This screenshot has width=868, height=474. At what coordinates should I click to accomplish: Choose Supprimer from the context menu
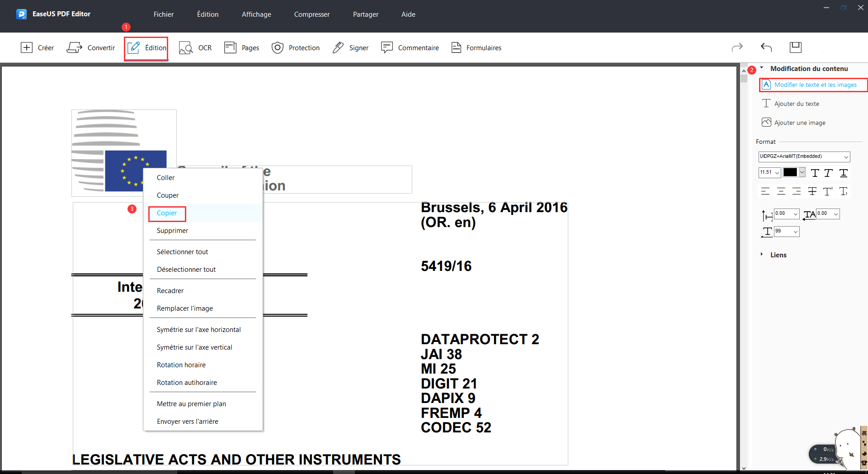click(203, 231)
